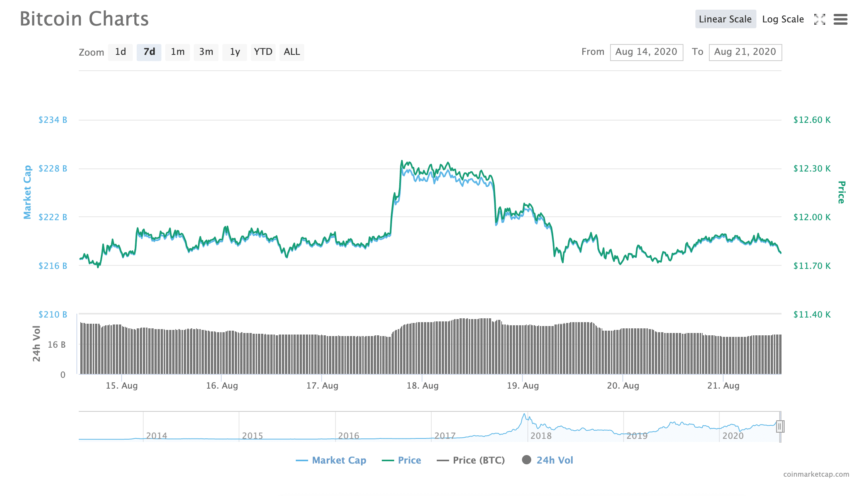
Task: Click the To date field
Action: (x=745, y=52)
